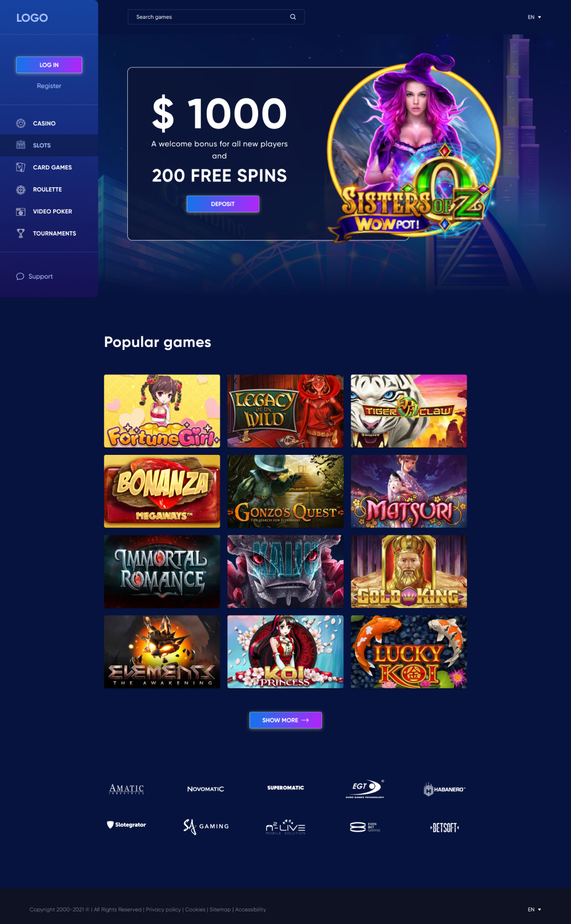Click the Accessibility footer link
The height and width of the screenshot is (924, 571).
point(251,910)
